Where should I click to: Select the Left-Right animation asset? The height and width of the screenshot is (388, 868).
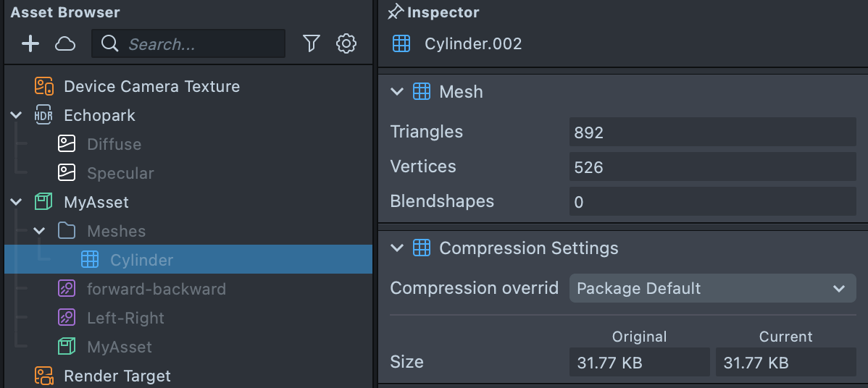click(125, 318)
